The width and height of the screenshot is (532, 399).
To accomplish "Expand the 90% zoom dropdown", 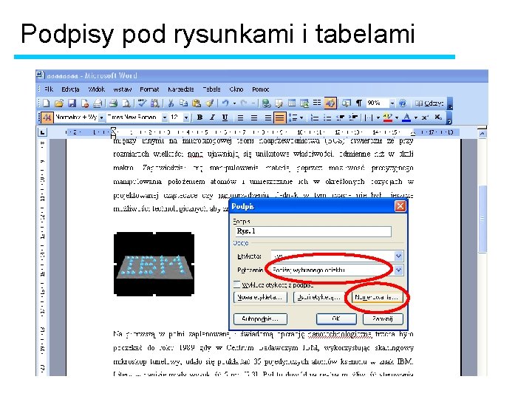I will [x=392, y=103].
